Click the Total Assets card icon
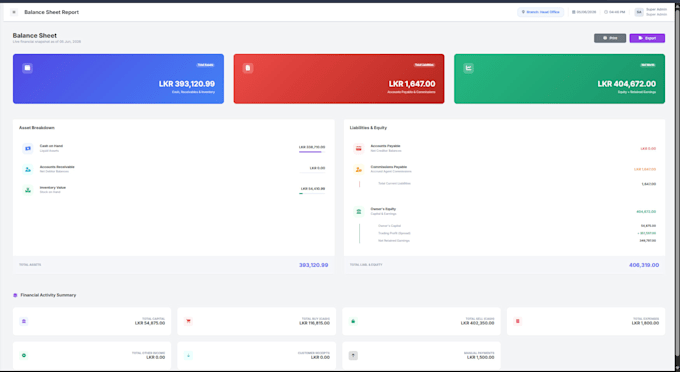This screenshot has width=680, height=372. pyautogui.click(x=27, y=68)
